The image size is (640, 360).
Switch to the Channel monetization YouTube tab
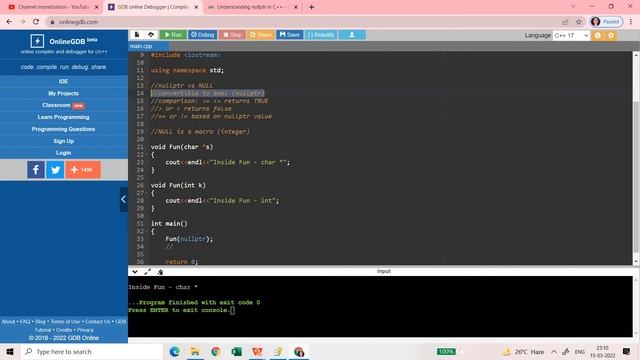pyautogui.click(x=53, y=7)
